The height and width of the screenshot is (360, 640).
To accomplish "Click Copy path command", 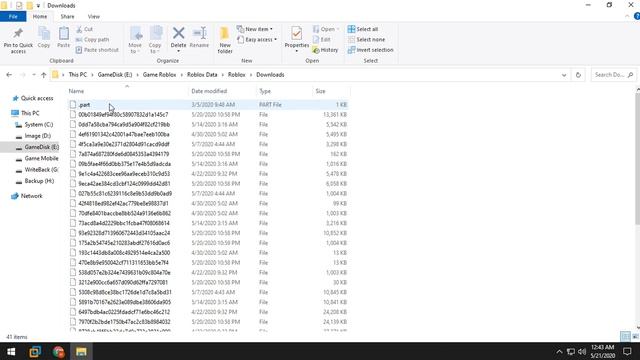I will click(93, 40).
